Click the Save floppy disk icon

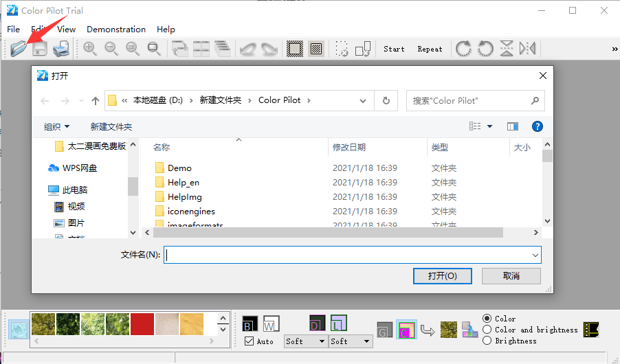pyautogui.click(x=40, y=49)
